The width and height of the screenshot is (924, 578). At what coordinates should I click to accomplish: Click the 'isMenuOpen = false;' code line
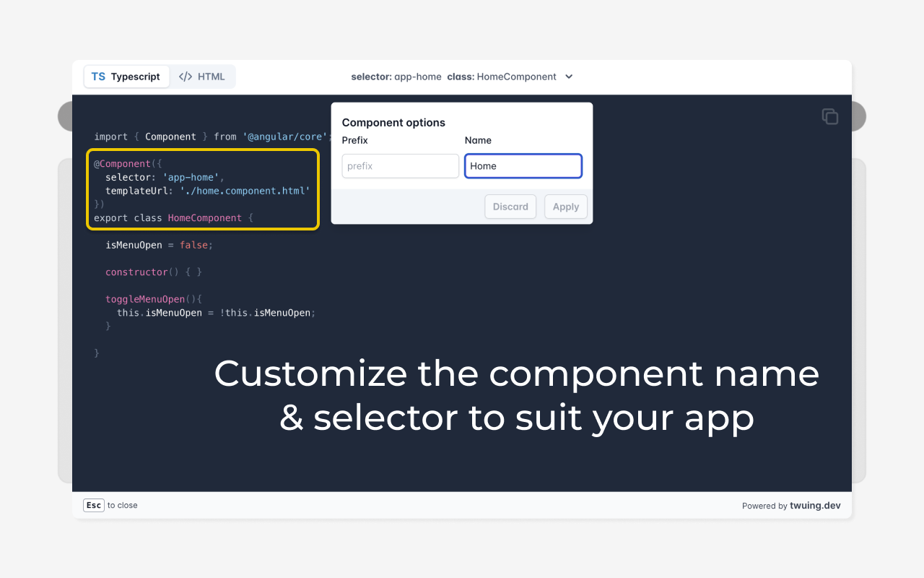click(x=160, y=245)
